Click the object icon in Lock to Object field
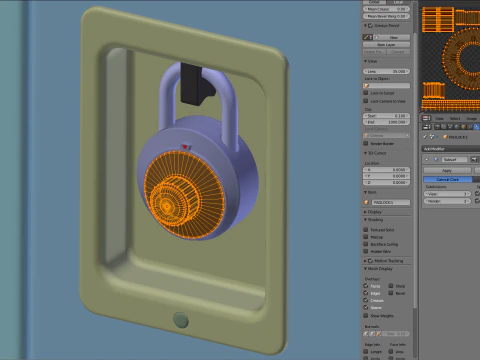The height and width of the screenshot is (360, 480). pyautogui.click(x=366, y=86)
